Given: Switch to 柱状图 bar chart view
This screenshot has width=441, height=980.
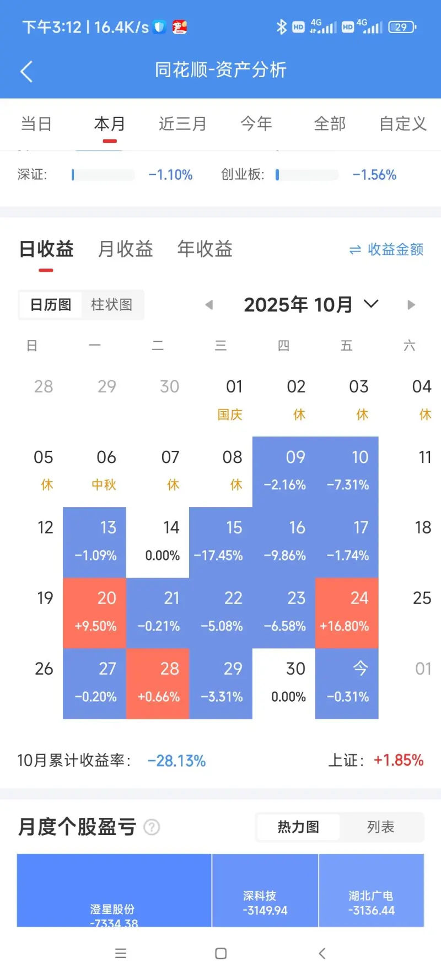Looking at the screenshot, I should (x=111, y=305).
